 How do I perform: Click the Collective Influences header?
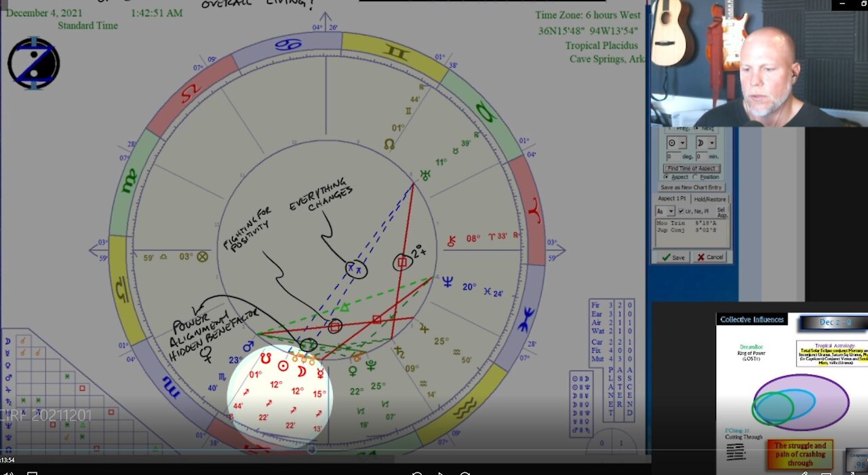pyautogui.click(x=752, y=320)
